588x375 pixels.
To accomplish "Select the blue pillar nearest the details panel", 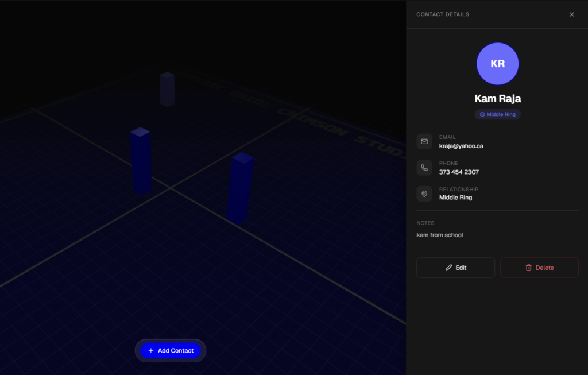I will [240, 188].
